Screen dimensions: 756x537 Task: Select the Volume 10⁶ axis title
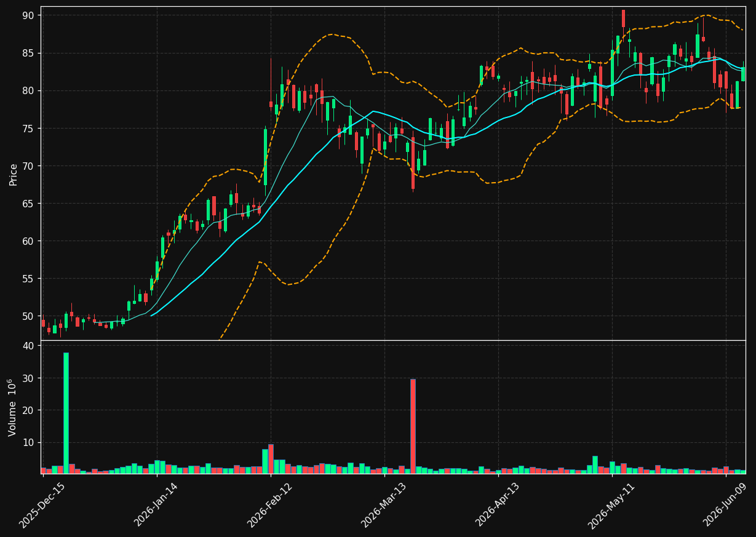tap(12, 407)
